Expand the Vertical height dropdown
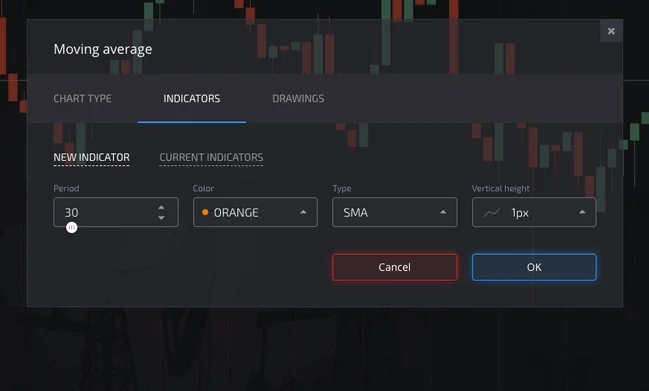The image size is (649, 391). pos(534,212)
